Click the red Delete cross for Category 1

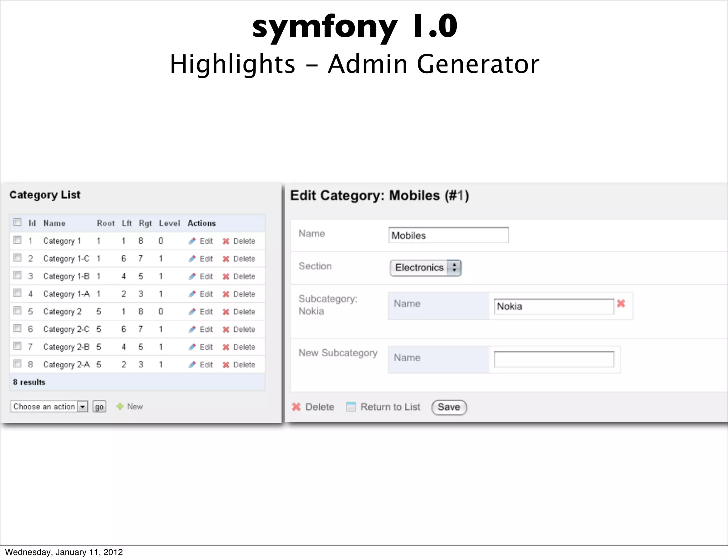(x=226, y=241)
